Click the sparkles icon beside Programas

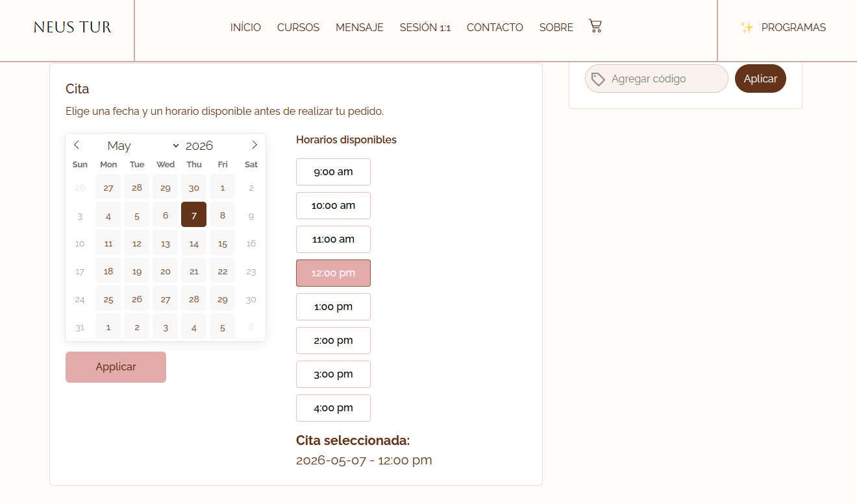pyautogui.click(x=747, y=27)
